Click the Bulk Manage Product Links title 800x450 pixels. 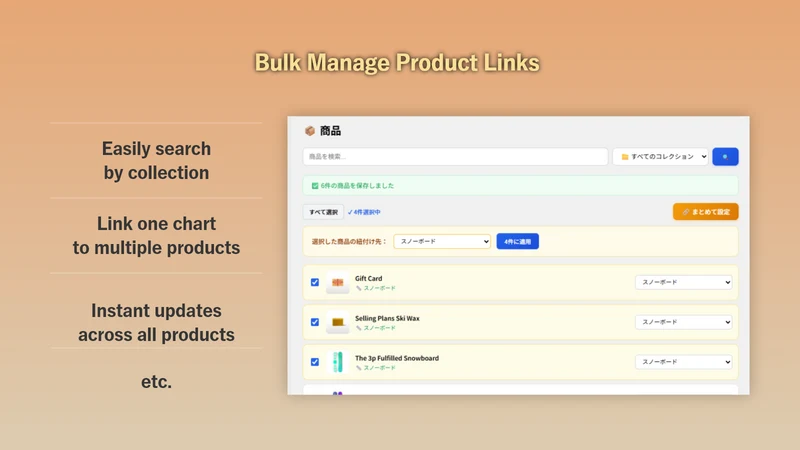pos(397,63)
